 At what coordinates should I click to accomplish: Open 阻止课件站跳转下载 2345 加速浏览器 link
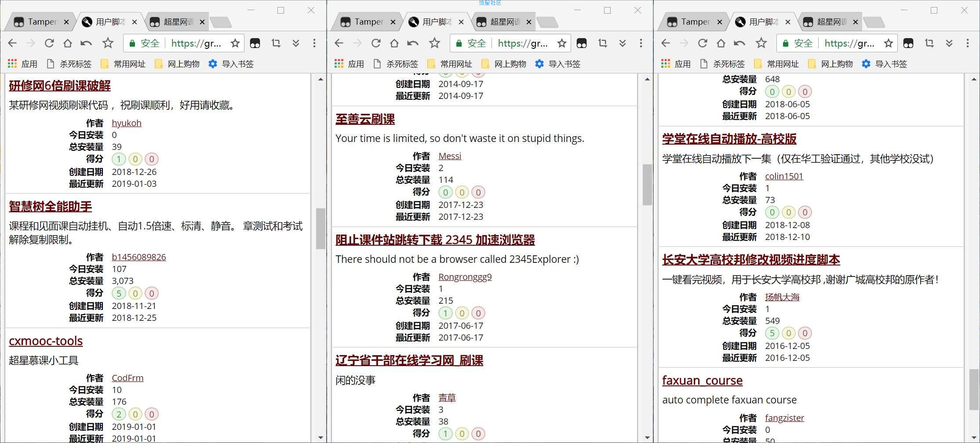click(435, 240)
